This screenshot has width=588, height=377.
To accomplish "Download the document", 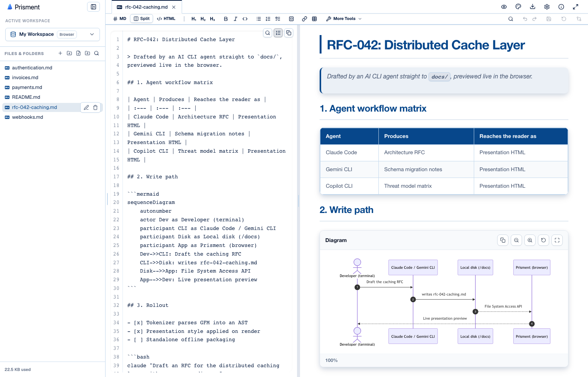I will coord(533,7).
